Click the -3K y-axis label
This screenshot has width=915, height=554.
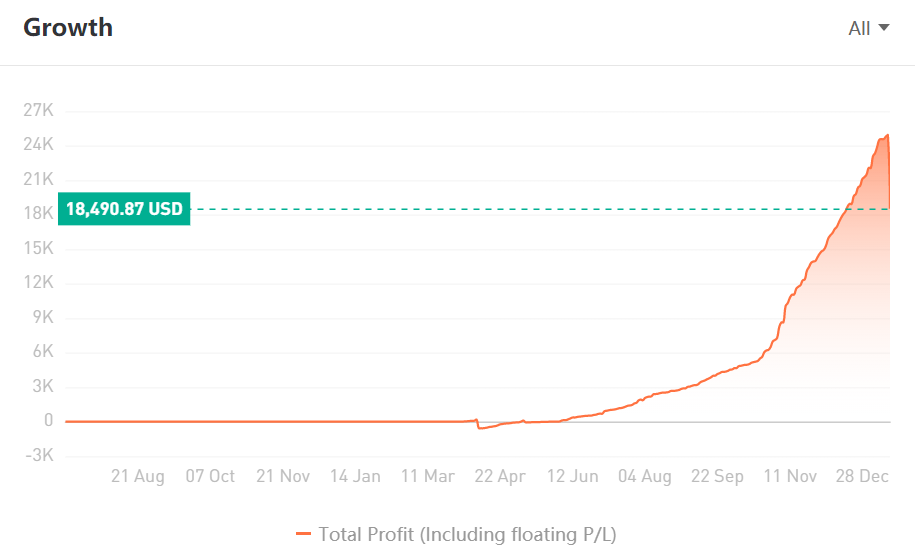[x=38, y=456]
